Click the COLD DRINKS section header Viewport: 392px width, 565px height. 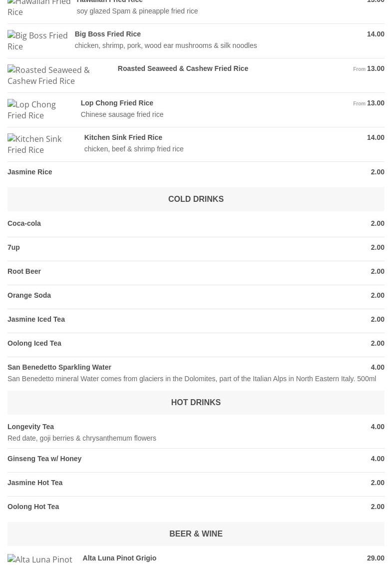tap(196, 199)
